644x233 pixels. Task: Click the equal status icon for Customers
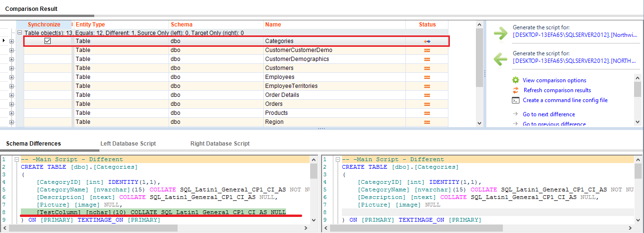point(427,68)
